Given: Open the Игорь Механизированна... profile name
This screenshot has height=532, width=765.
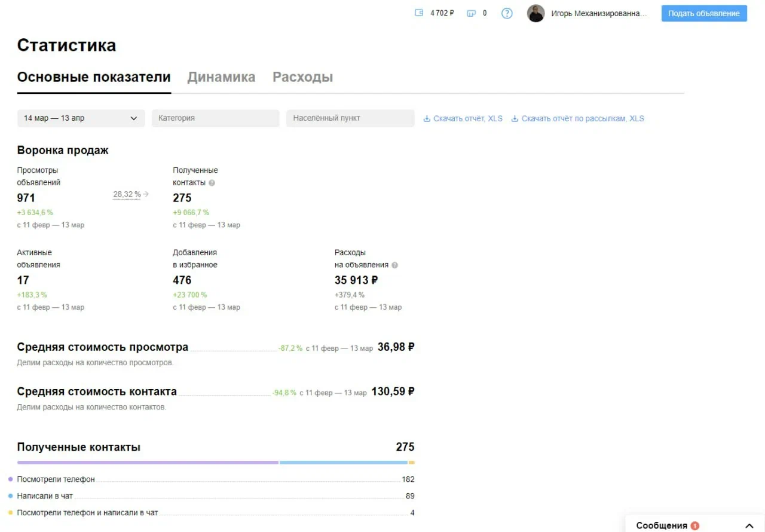Looking at the screenshot, I should click(599, 13).
